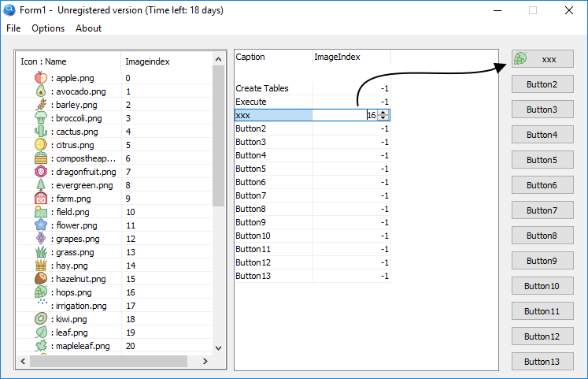Choose the broccoli icon
The height and width of the screenshot is (379, 588).
click(x=41, y=118)
